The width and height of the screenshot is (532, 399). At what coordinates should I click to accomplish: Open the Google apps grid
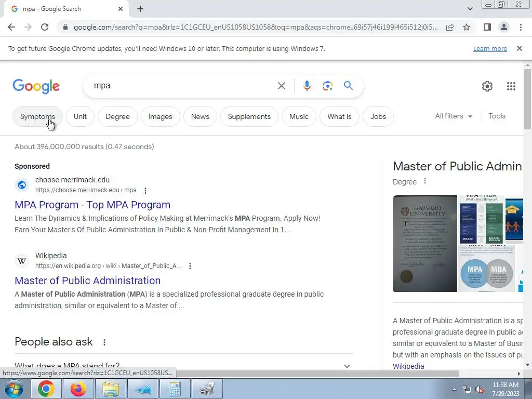[511, 86]
